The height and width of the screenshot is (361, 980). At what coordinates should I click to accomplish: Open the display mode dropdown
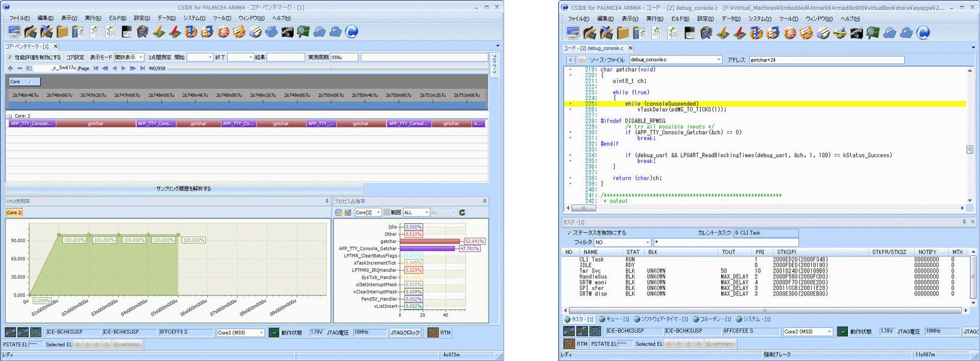pos(129,57)
